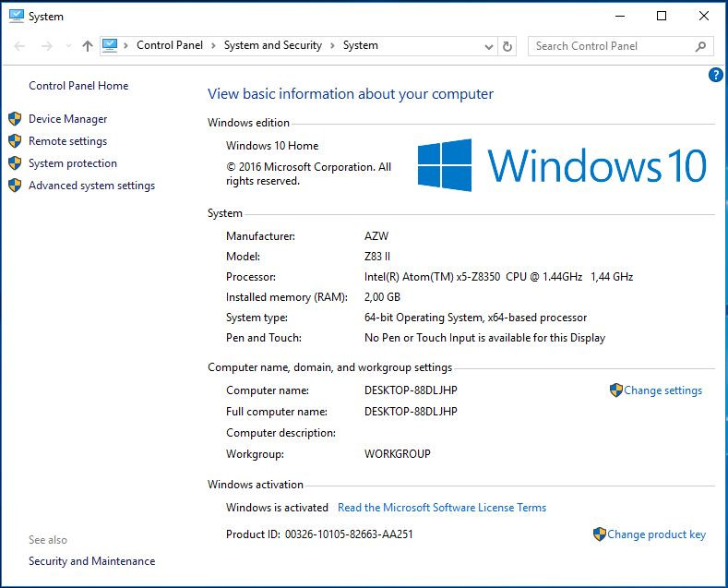
Task: Click the refresh button in address bar
Action: click(507, 46)
